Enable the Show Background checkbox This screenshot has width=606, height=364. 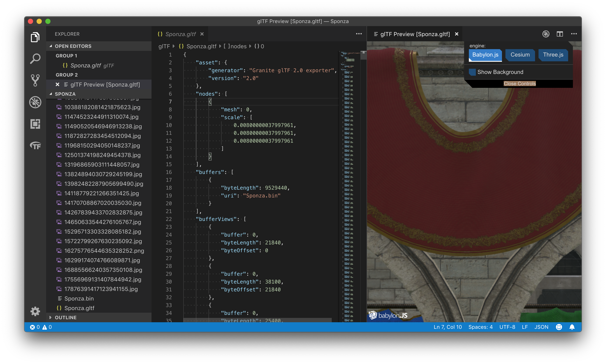click(472, 72)
